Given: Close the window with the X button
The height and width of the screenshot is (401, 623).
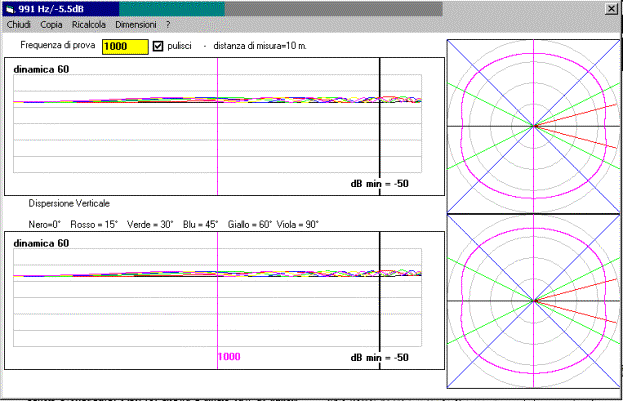Looking at the screenshot, I should 611,8.
